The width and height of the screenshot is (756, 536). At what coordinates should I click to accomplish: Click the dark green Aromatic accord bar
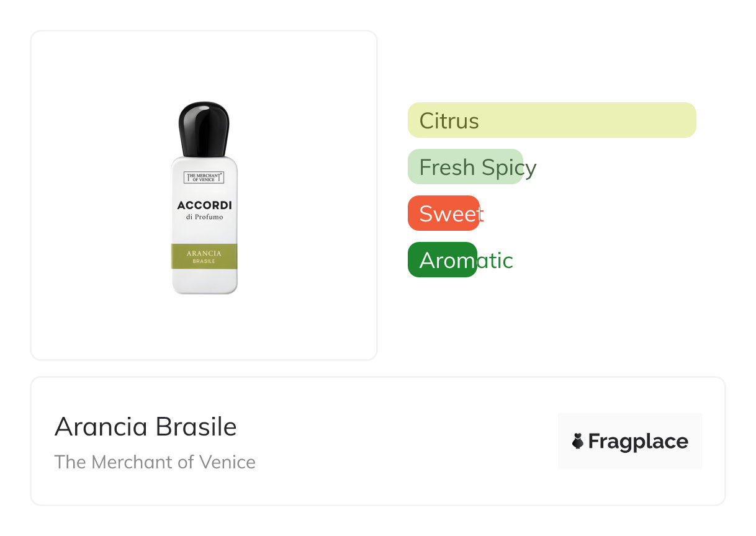pyautogui.click(x=441, y=260)
